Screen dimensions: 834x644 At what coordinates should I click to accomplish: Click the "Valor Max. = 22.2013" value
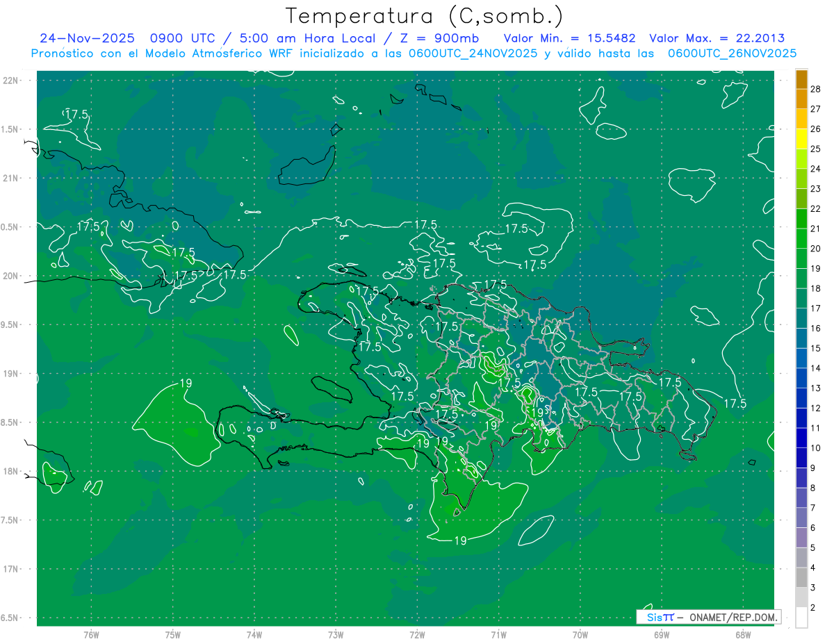tap(717, 38)
